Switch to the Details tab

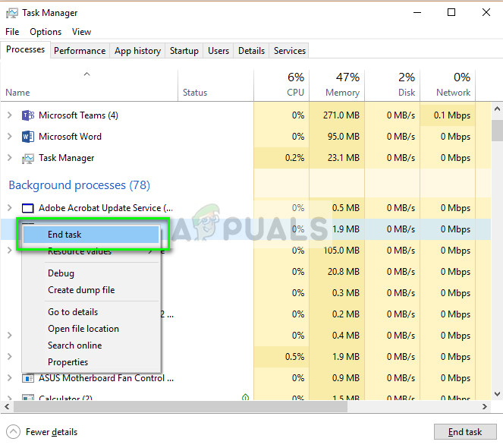click(252, 51)
